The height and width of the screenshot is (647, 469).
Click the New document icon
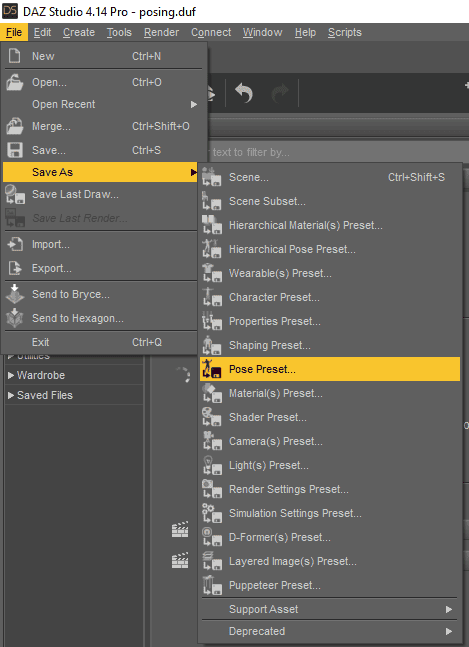click(x=14, y=56)
